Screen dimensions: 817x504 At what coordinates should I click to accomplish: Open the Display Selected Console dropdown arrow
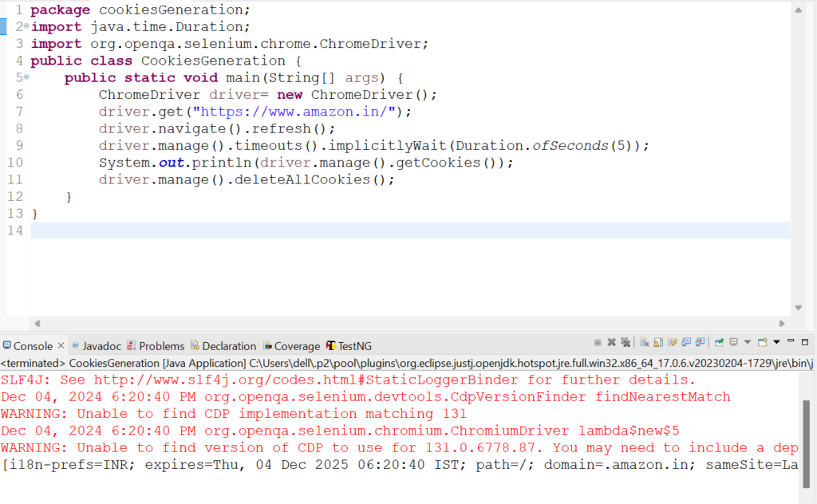pyautogui.click(x=748, y=343)
